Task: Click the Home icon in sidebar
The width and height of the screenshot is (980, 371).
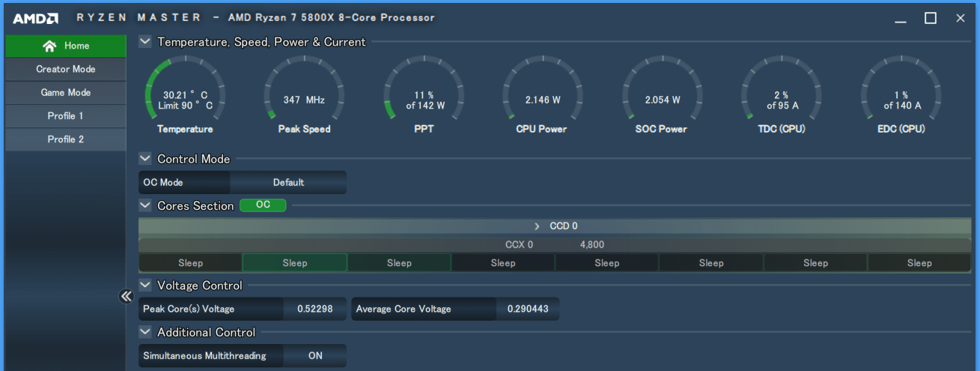Action: point(49,46)
